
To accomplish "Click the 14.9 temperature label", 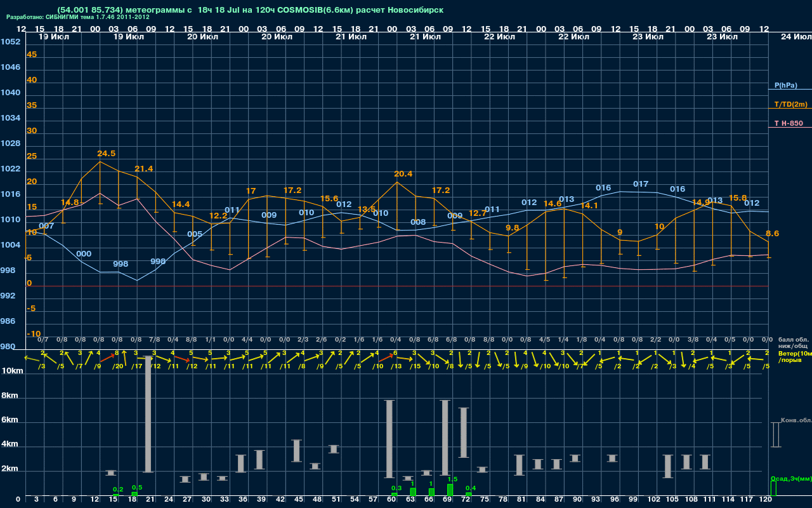I will point(700,203).
